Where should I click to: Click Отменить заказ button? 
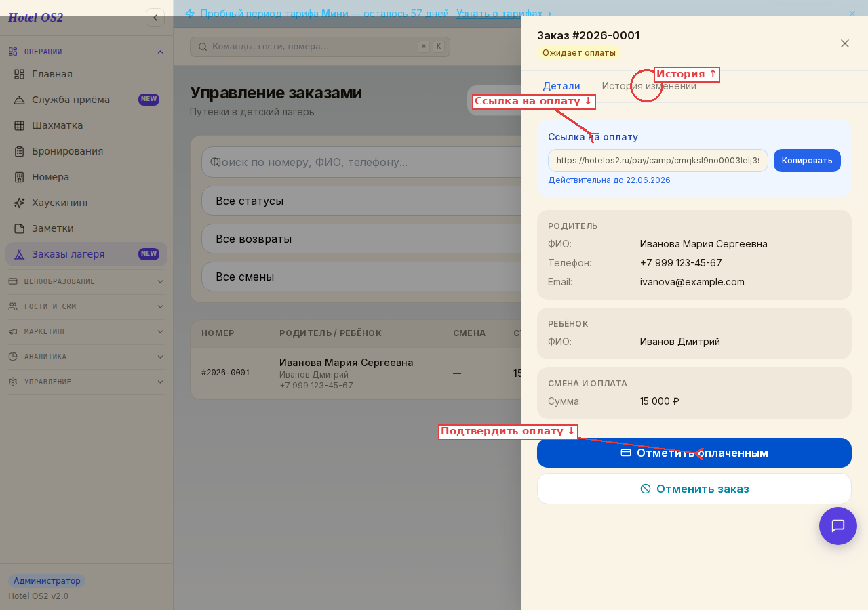(694, 489)
